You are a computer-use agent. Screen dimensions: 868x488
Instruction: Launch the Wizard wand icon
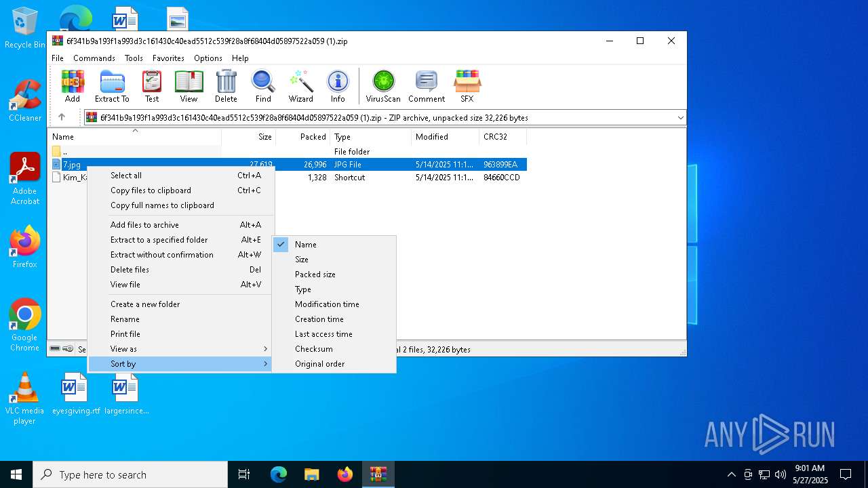click(x=300, y=86)
